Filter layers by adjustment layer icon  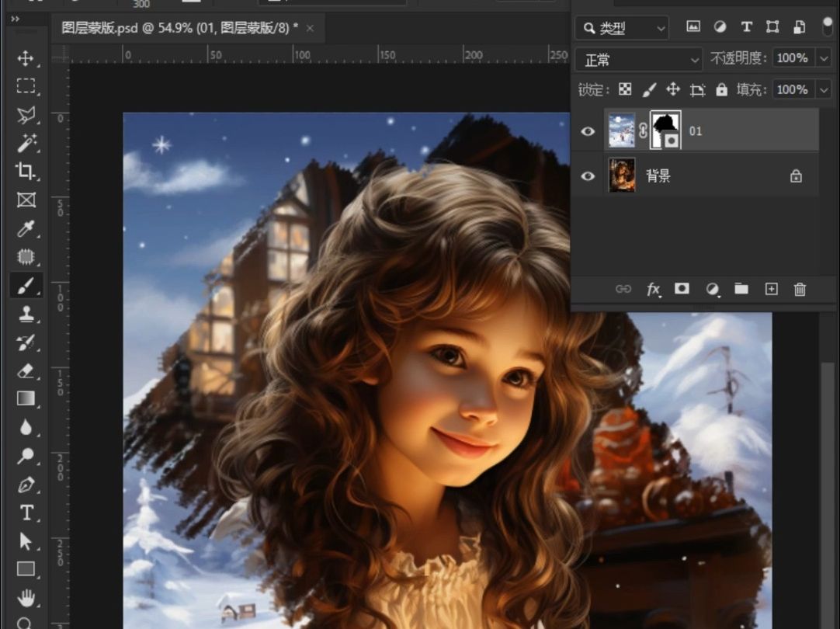[720, 26]
